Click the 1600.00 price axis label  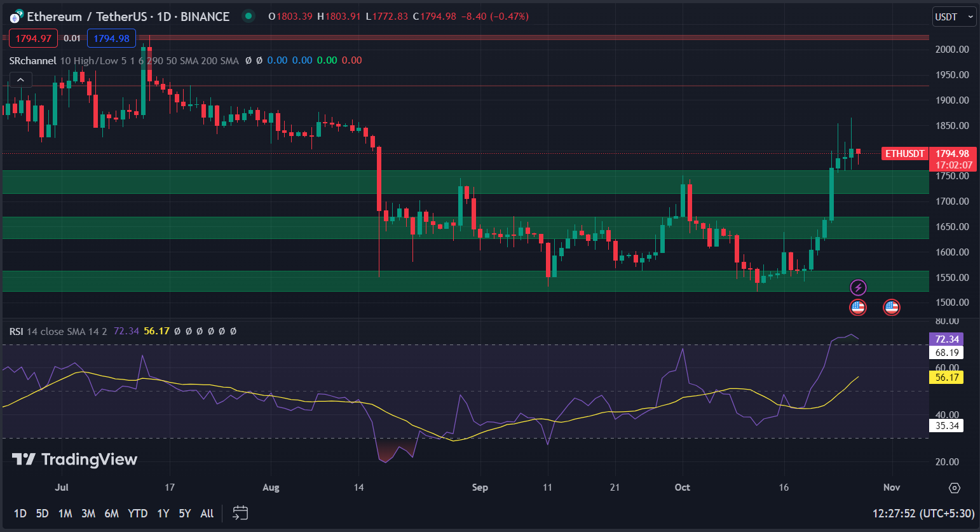952,252
